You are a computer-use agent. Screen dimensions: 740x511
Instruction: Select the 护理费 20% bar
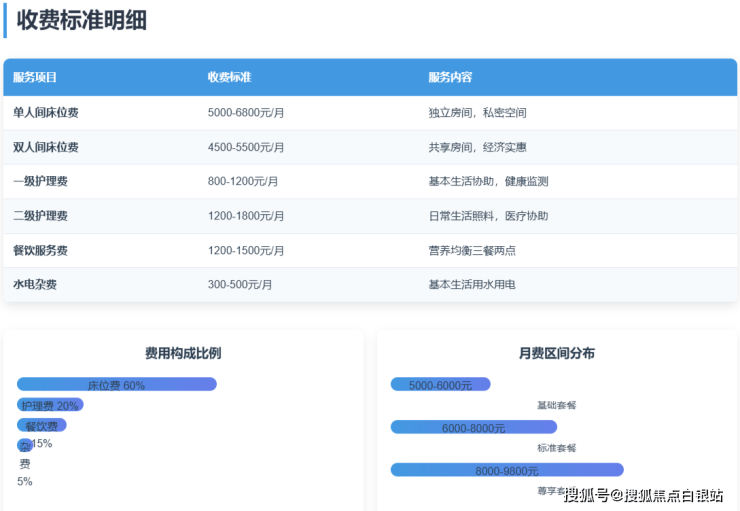pyautogui.click(x=50, y=405)
